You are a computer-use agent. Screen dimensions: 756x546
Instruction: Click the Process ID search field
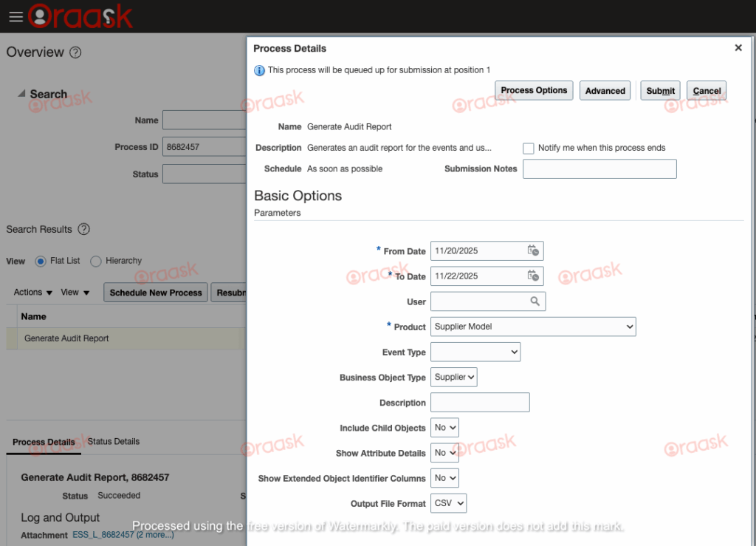(205, 146)
